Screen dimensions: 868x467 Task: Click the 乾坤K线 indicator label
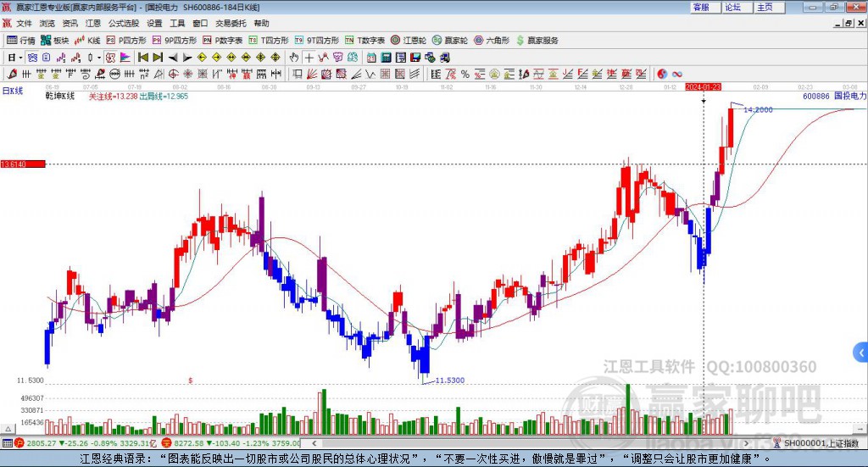pyautogui.click(x=60, y=97)
